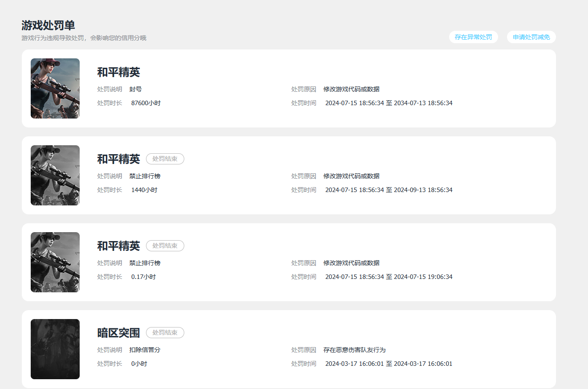Click 修改游戏代码或数据 in the 0.17小时 card
This screenshot has width=588, height=389.
[x=352, y=263]
